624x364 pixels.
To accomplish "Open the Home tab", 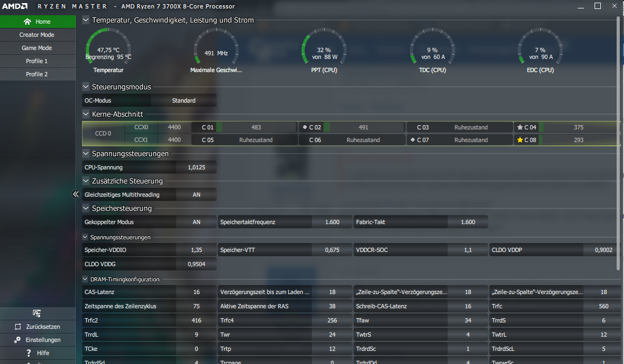I will pos(38,22).
